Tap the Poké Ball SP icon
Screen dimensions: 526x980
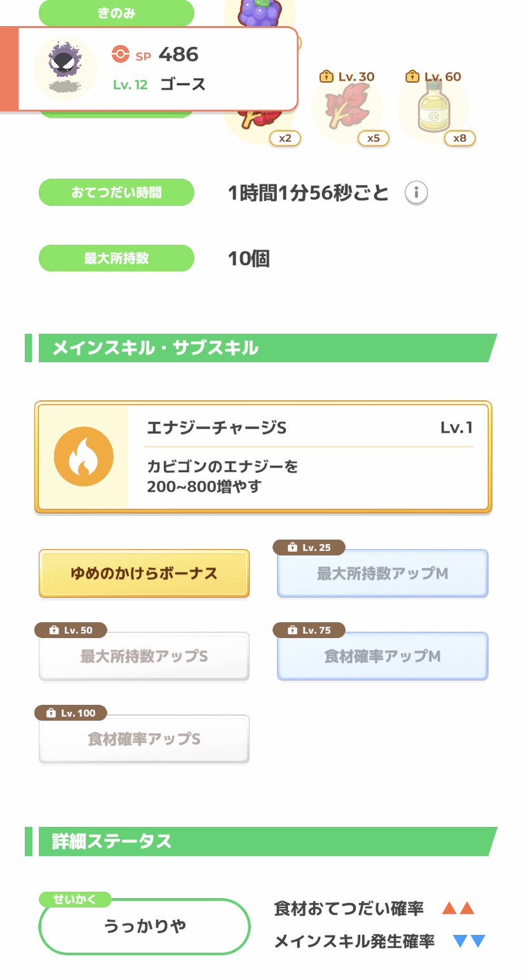120,55
